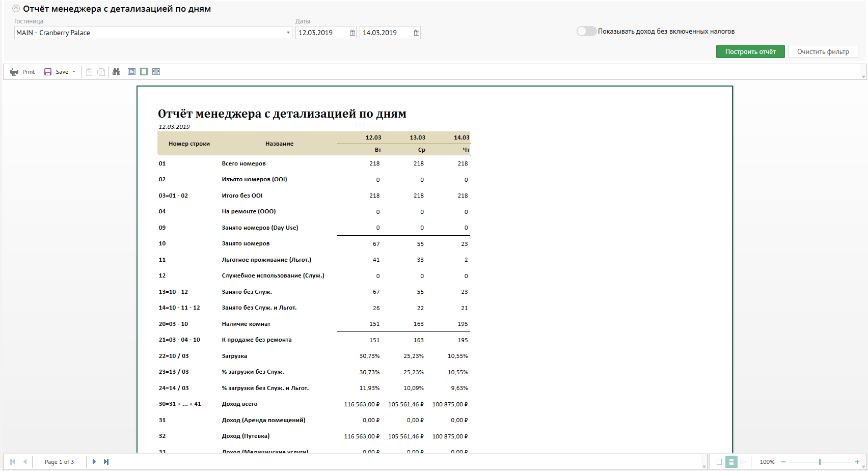Toggle income without included taxes switch
This screenshot has width=868, height=471.
pyautogui.click(x=586, y=31)
